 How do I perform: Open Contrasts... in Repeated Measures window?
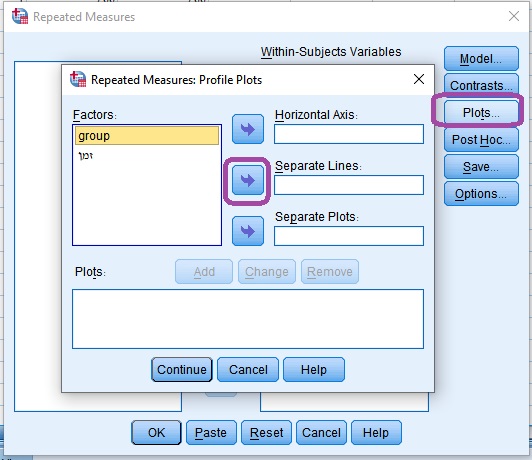[x=481, y=85]
